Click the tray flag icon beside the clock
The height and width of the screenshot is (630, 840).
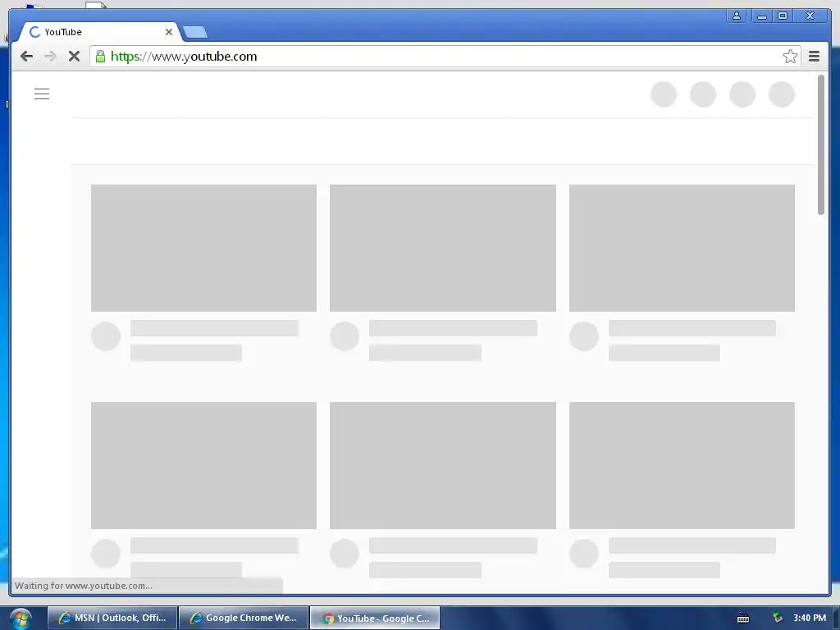pyautogui.click(x=778, y=618)
